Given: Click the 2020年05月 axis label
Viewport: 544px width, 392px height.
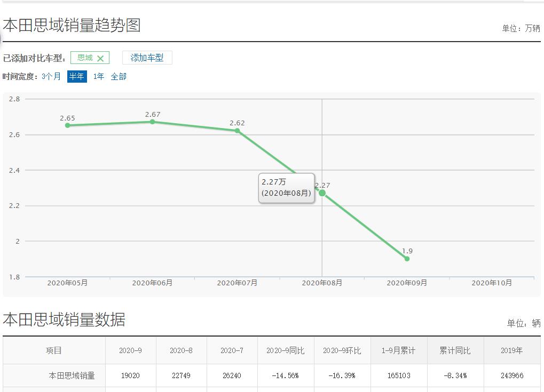Looking at the screenshot, I should point(67,283).
